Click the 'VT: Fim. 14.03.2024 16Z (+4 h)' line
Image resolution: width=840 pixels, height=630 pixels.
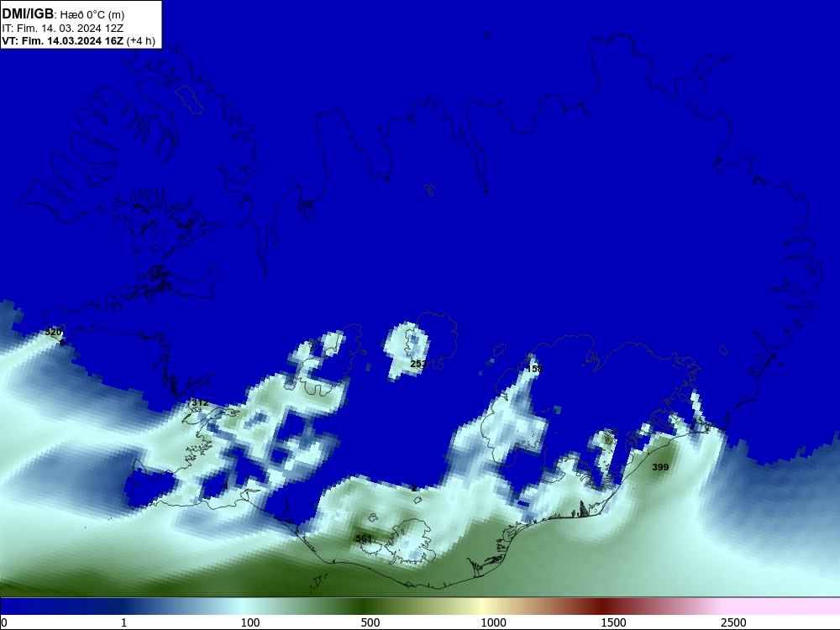pos(79,41)
